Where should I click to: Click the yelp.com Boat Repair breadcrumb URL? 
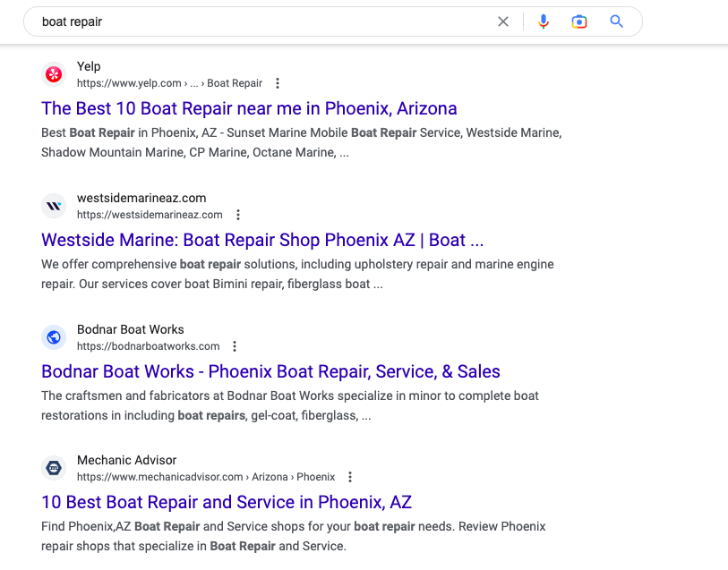click(x=169, y=83)
